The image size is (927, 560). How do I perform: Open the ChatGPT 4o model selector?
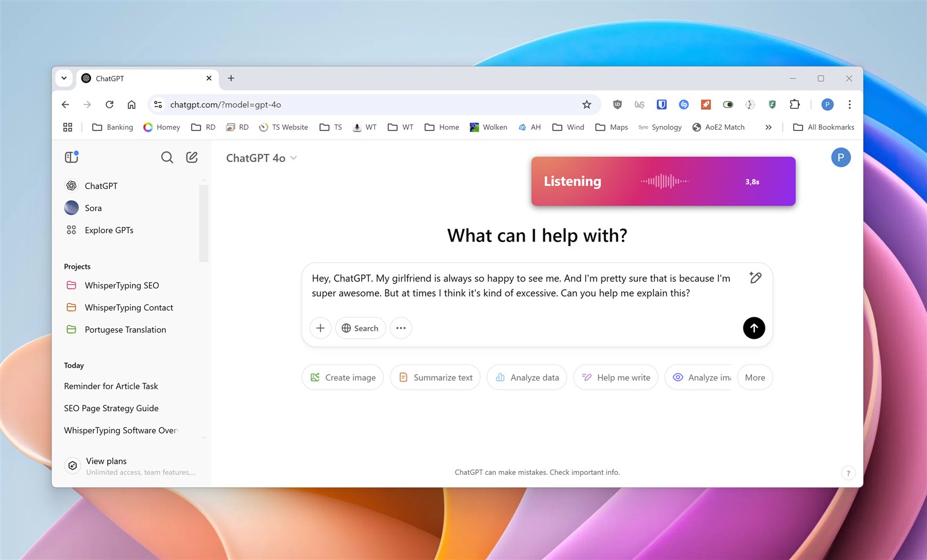point(261,158)
